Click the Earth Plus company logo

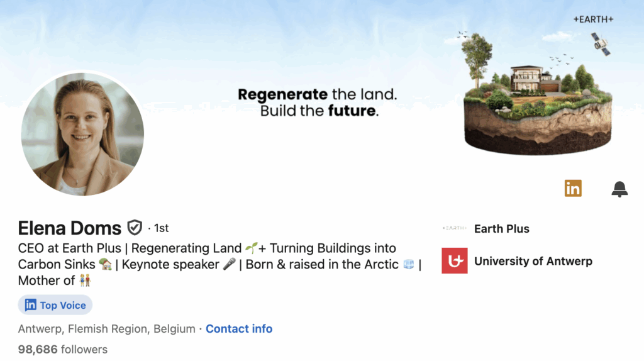pos(455,228)
